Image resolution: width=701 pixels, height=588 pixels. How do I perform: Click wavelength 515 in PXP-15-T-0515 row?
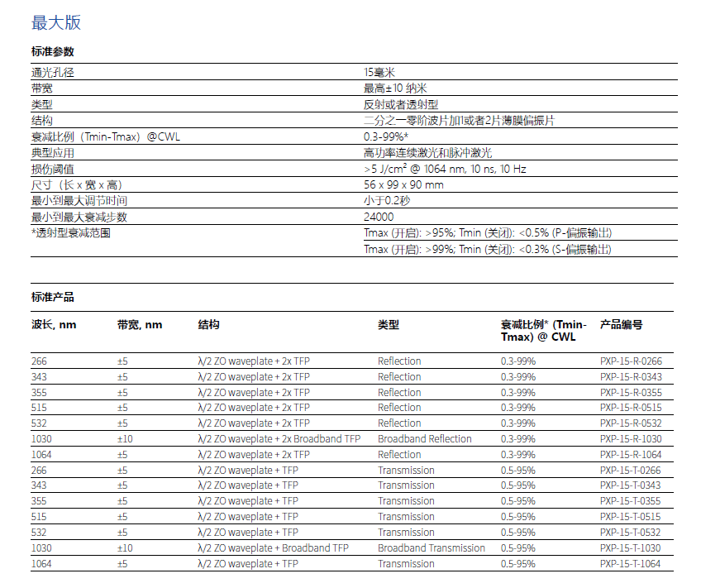pos(39,517)
